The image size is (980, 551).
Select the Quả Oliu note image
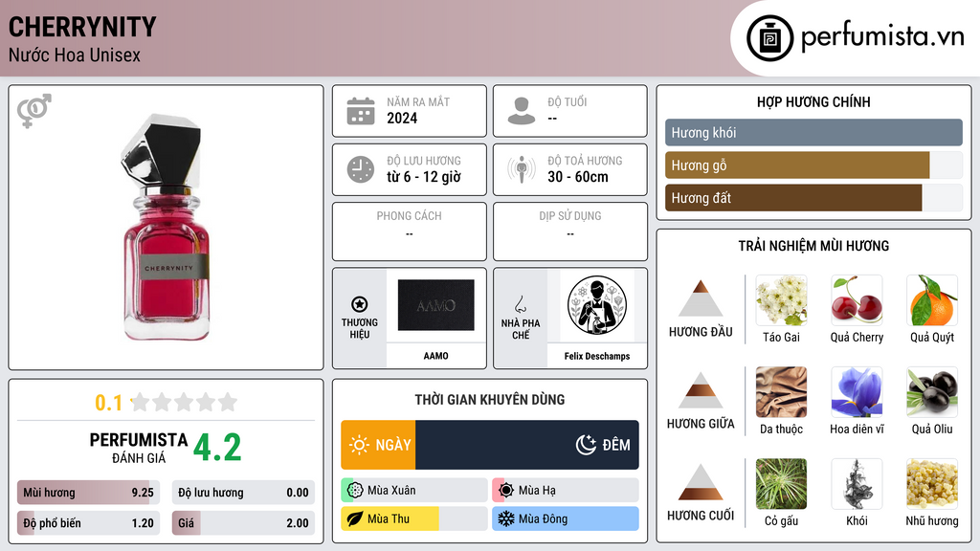[x=932, y=392]
